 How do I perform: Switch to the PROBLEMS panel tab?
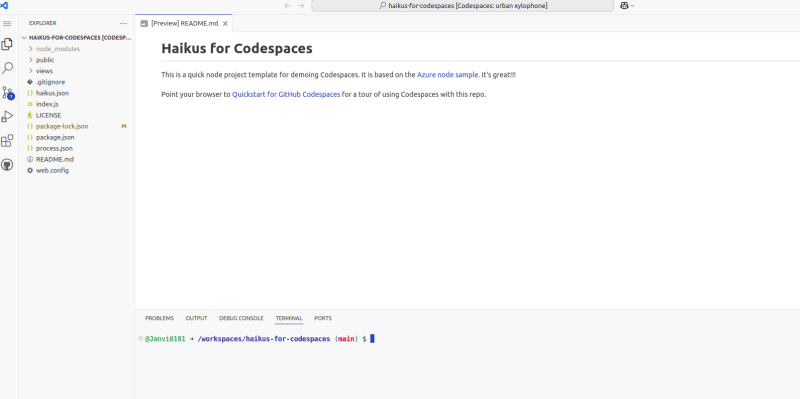159,318
